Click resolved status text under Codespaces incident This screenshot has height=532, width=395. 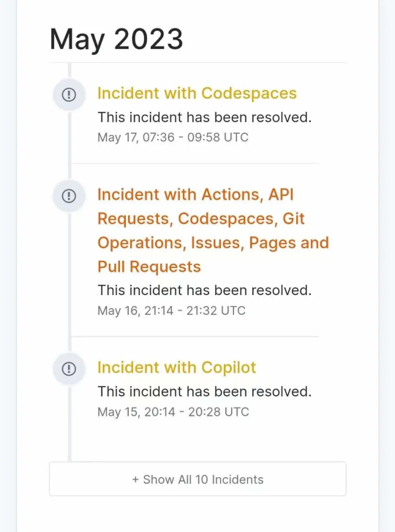pyautogui.click(x=204, y=117)
